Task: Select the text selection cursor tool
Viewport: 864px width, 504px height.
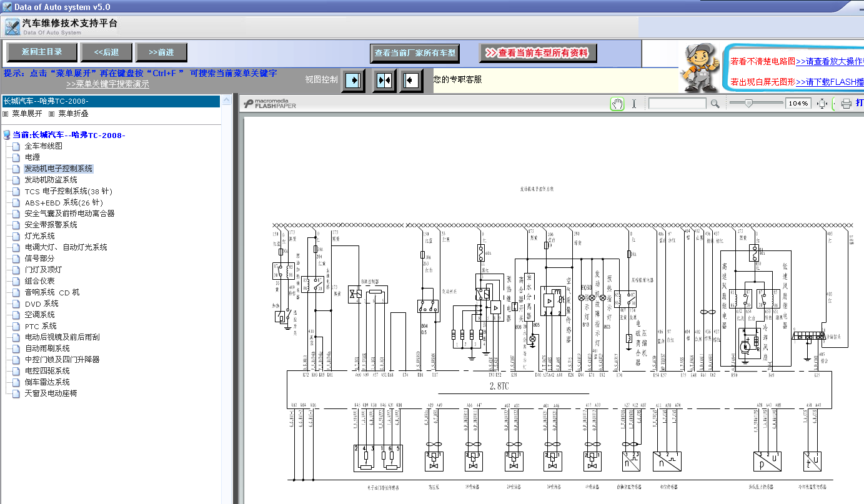Action: tap(634, 104)
